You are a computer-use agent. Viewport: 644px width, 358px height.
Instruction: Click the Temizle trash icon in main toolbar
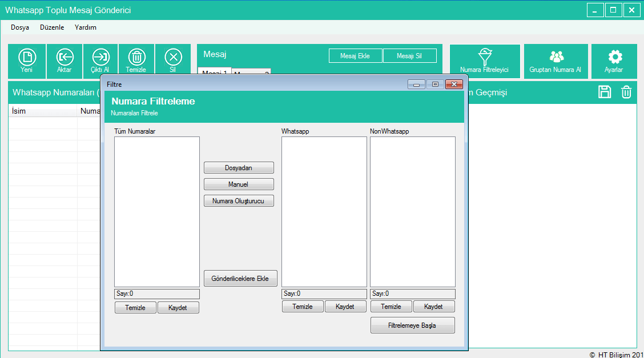click(x=136, y=61)
